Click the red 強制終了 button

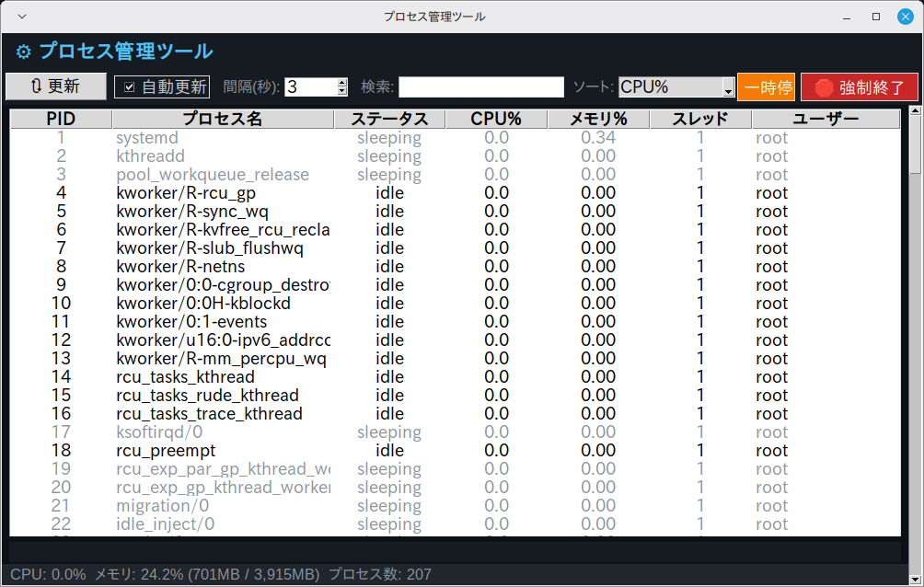tap(860, 87)
